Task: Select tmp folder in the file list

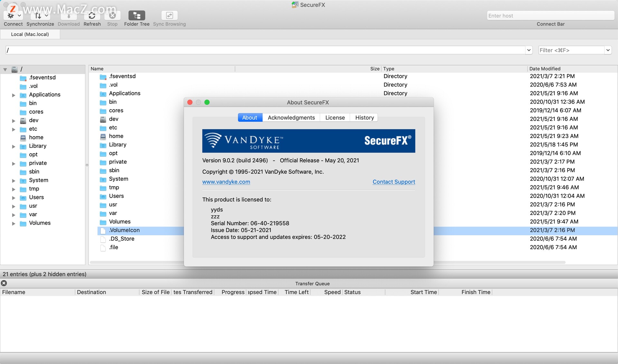Action: [x=114, y=187]
